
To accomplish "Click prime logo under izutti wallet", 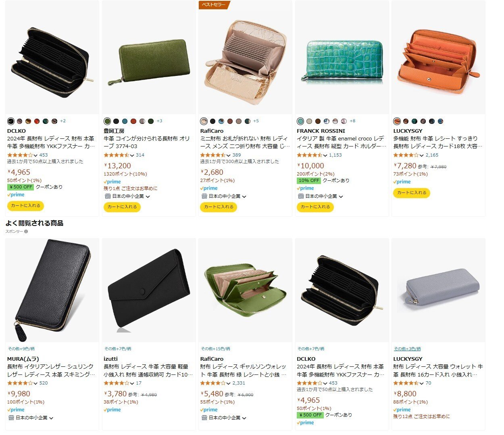I will click(x=112, y=410).
